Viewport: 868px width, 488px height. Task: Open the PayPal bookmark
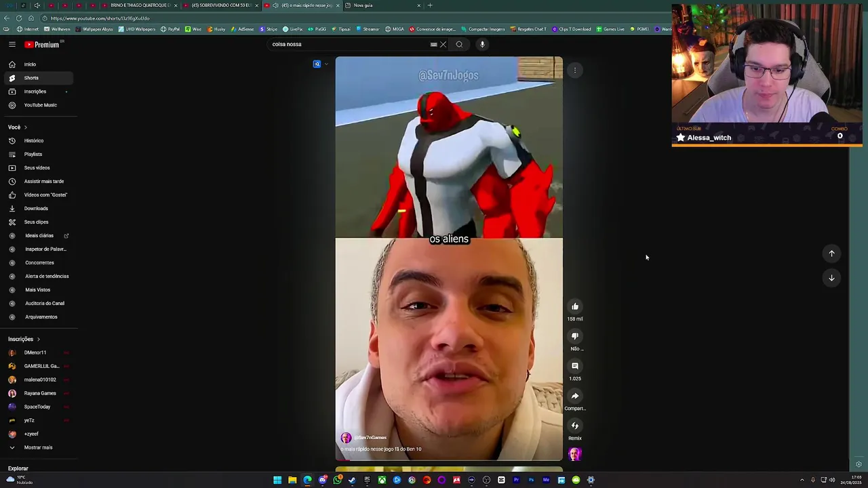point(170,29)
